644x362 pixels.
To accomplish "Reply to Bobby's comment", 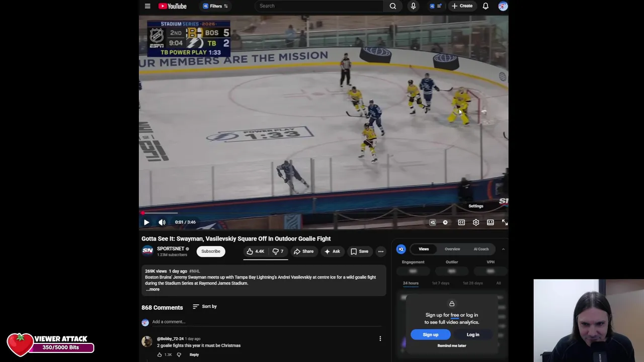I will click(x=194, y=354).
